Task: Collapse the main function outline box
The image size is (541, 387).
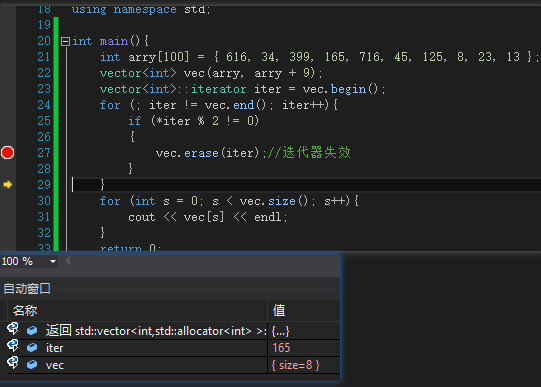Action: (x=65, y=42)
